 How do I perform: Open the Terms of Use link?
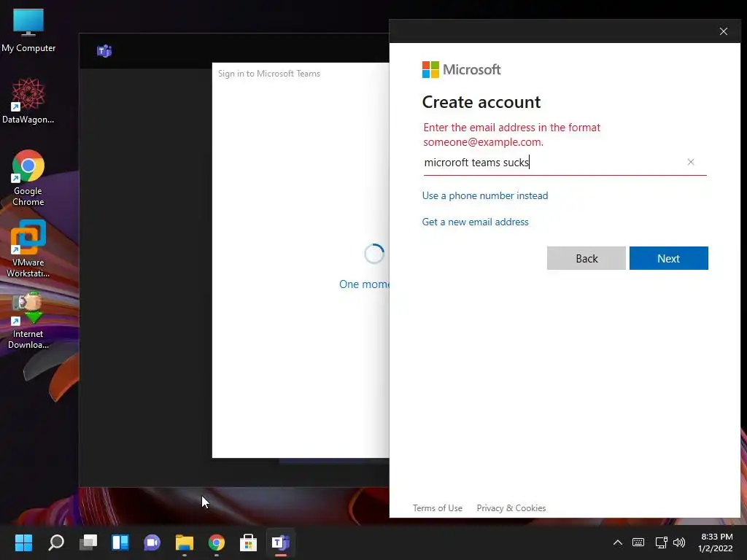(438, 508)
